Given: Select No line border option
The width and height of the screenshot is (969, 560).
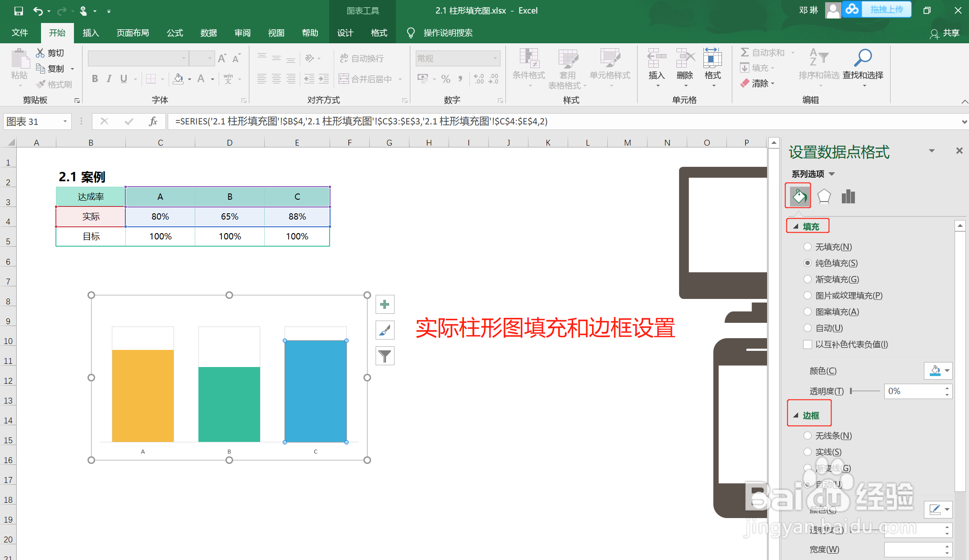Looking at the screenshot, I should [807, 436].
